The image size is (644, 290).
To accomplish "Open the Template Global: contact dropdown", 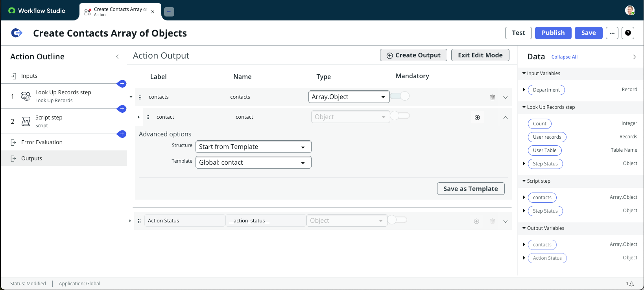I will 253,162.
